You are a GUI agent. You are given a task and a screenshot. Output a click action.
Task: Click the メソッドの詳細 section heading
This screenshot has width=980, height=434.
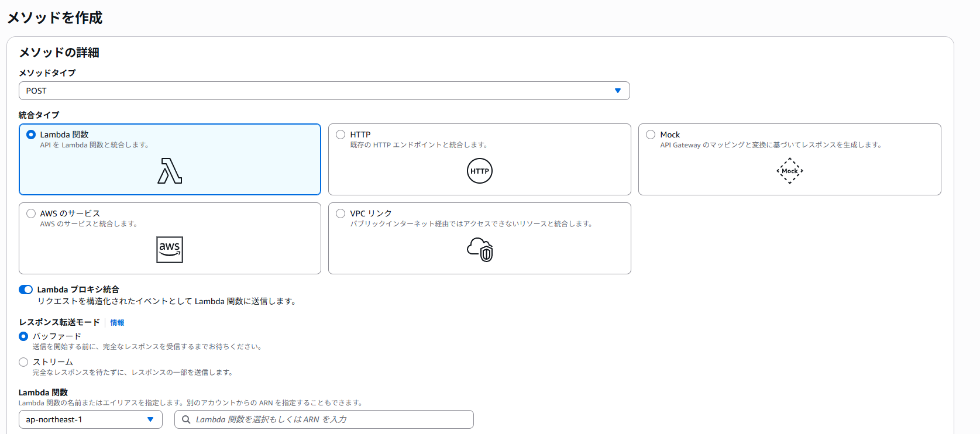pos(59,53)
